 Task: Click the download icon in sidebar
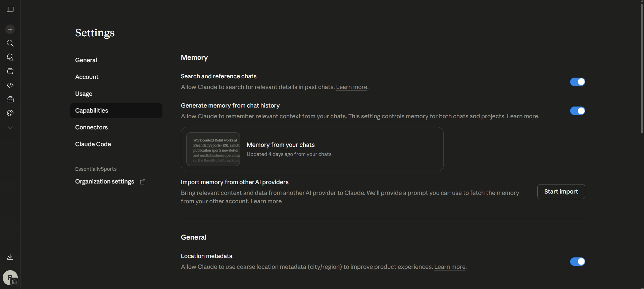tap(10, 257)
